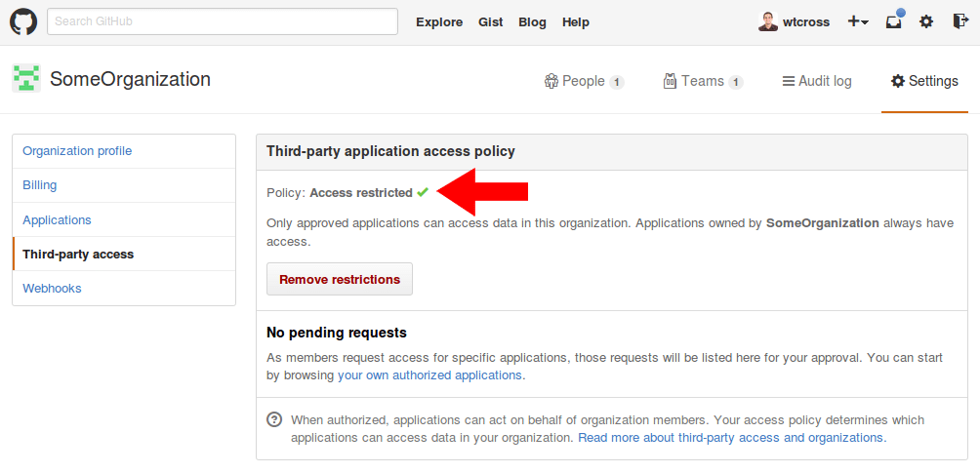
Task: Click the green policy checkmark icon
Action: [423, 192]
